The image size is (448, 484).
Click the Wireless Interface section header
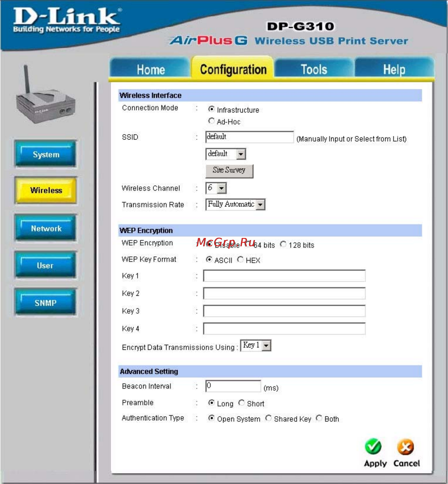coord(270,95)
